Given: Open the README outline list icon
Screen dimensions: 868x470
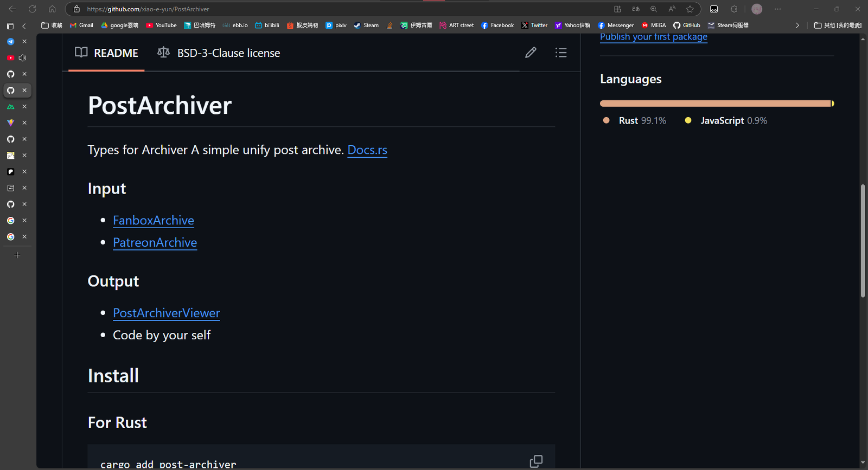Looking at the screenshot, I should click(x=561, y=53).
